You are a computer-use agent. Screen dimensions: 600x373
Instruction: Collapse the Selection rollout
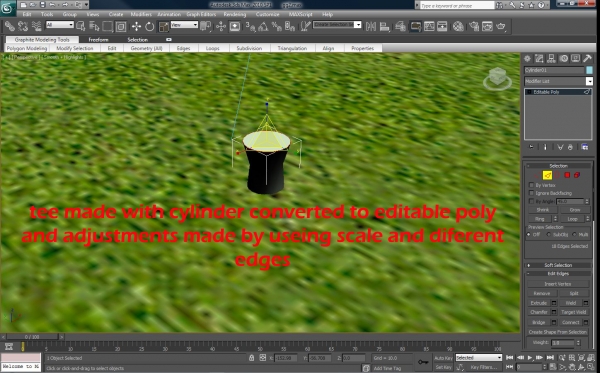click(558, 166)
